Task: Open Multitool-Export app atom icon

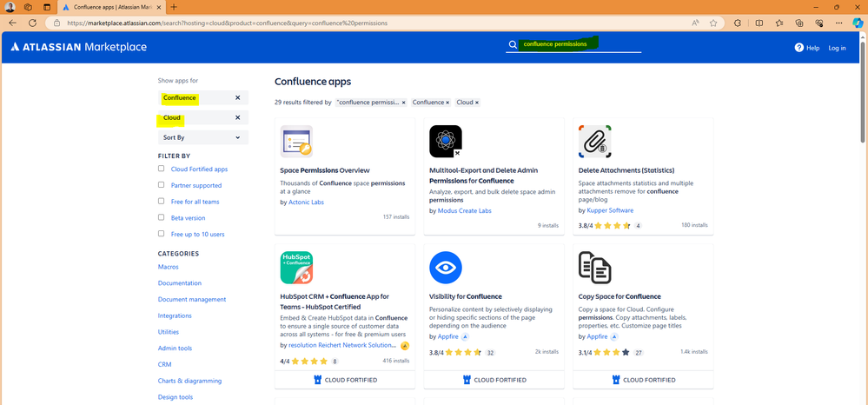Action: coord(446,142)
